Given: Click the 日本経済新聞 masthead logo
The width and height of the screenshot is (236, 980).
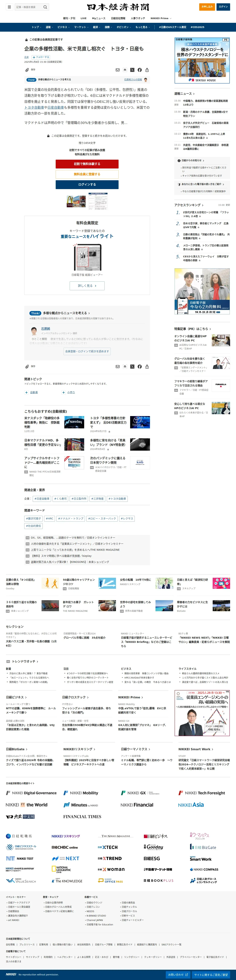Looking at the screenshot, I should [x=118, y=7].
